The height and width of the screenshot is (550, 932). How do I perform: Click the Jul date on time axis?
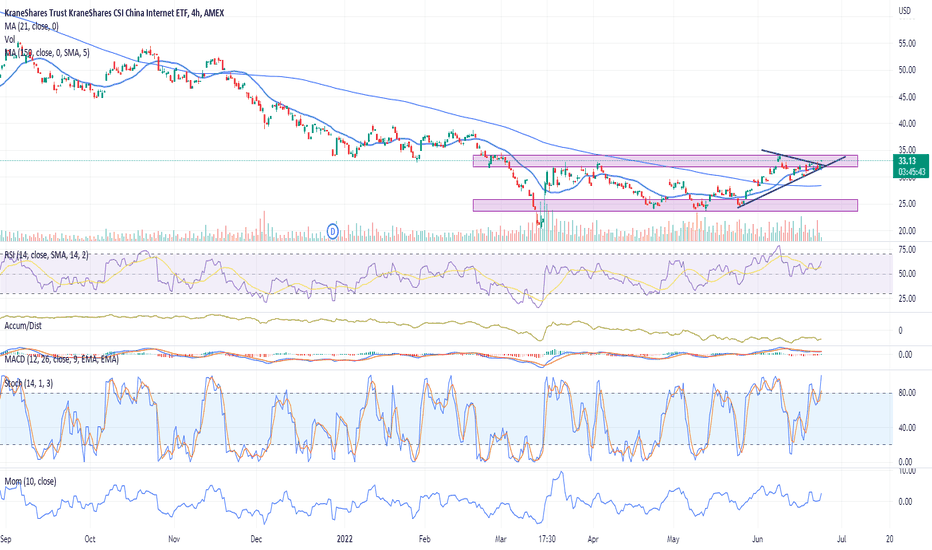click(x=841, y=539)
